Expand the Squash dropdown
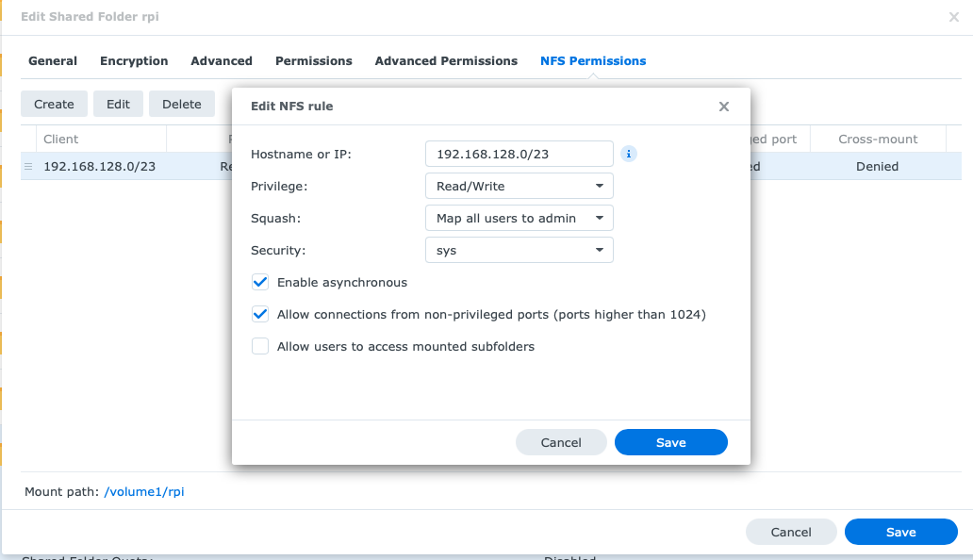Screen dimensions: 973x560 coord(519,218)
